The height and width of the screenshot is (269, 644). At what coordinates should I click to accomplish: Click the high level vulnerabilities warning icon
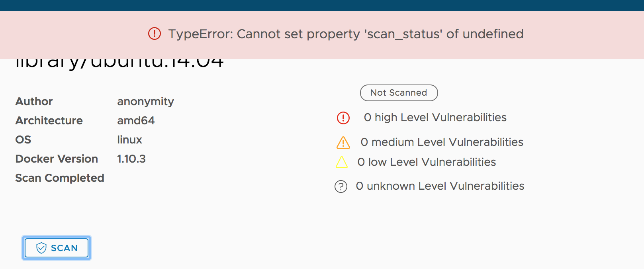pos(343,118)
